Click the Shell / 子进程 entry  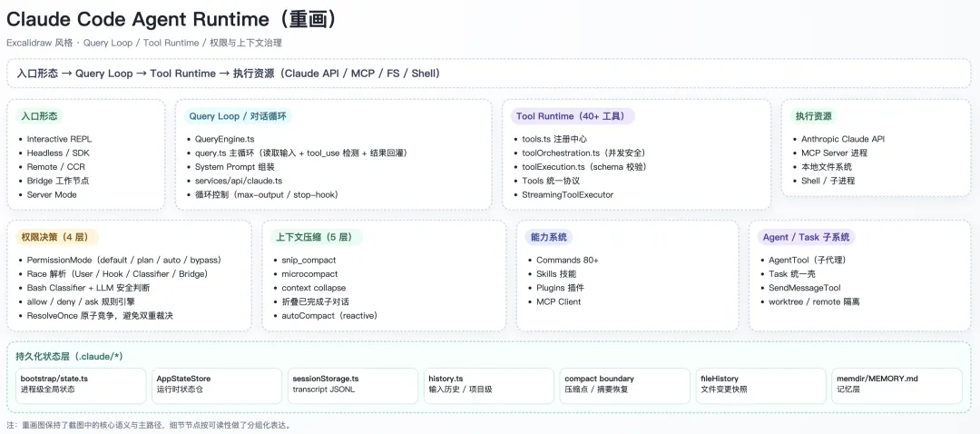coord(828,181)
